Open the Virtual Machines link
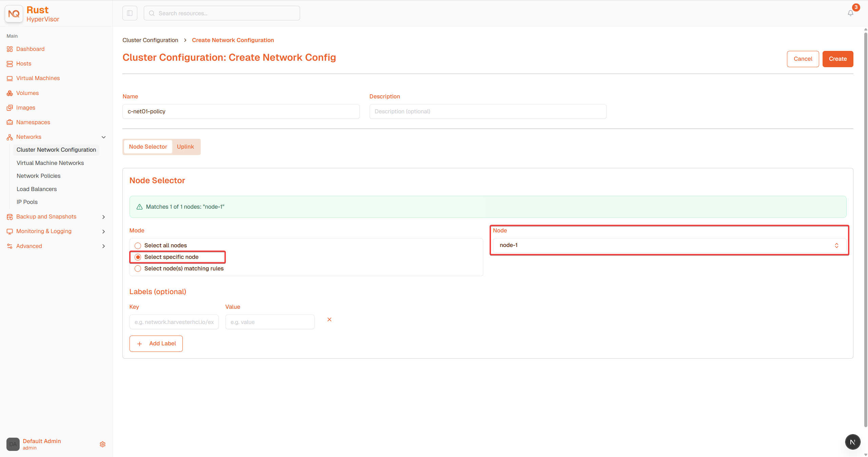Image resolution: width=868 pixels, height=457 pixels. pos(38,78)
